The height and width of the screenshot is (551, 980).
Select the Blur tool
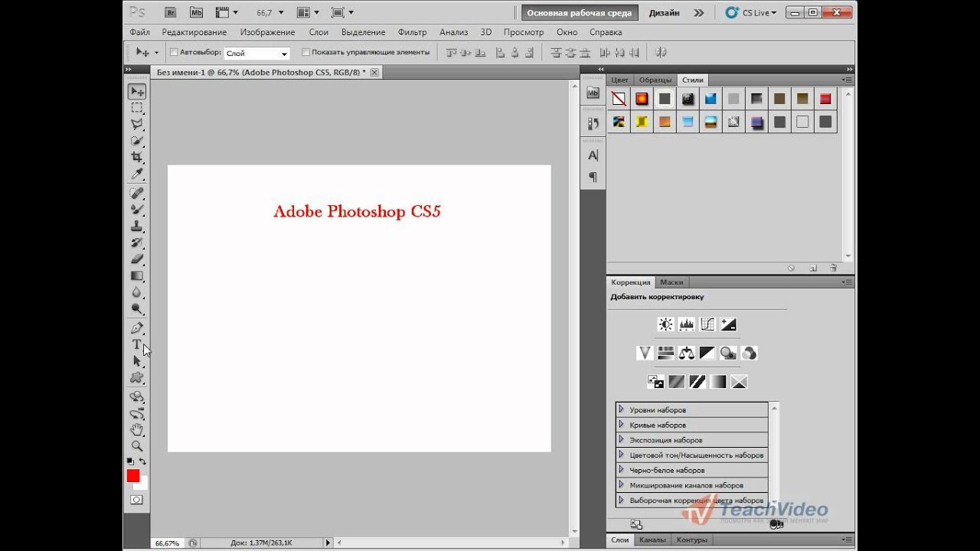pyautogui.click(x=137, y=292)
